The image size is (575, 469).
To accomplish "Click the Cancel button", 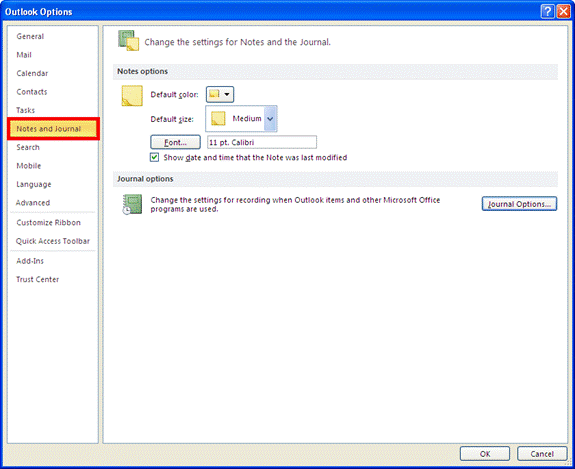I will click(x=542, y=454).
